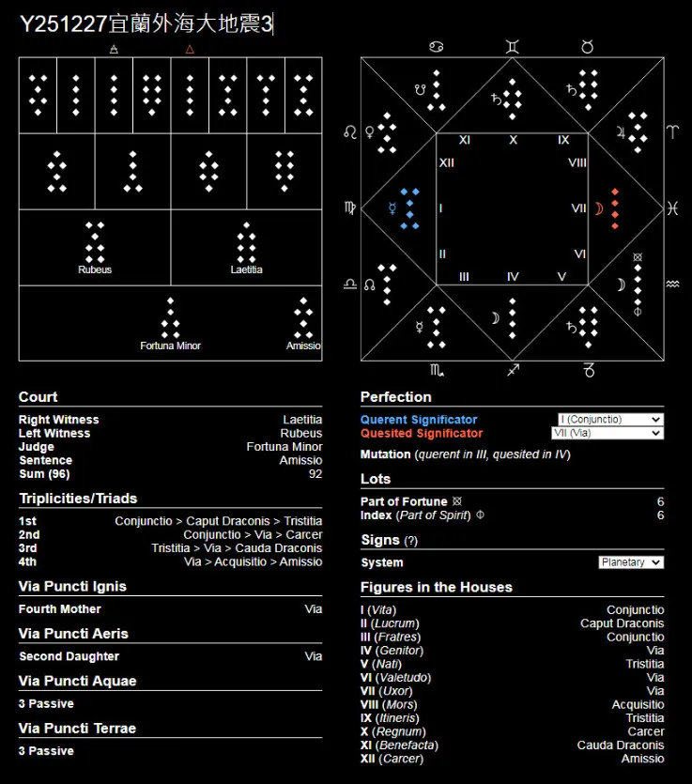Open the Querent Significator dropdown
This screenshot has height=784, width=692.
(610, 419)
